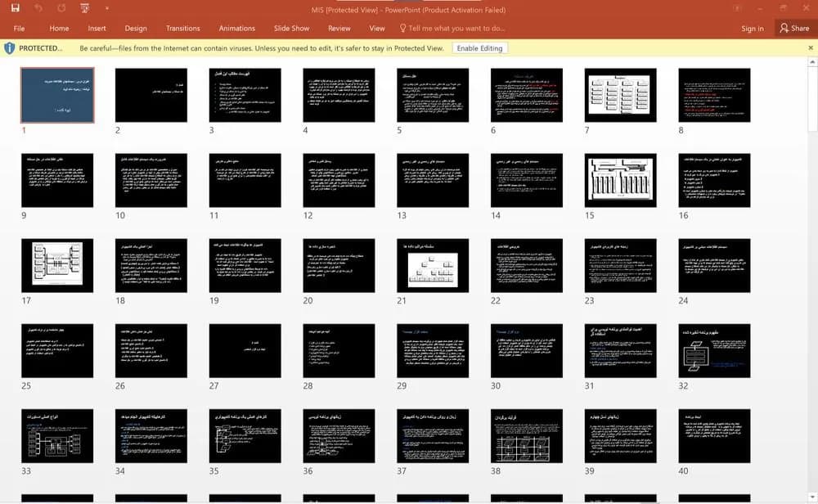Click the lightbulb Tell me icon
Screen dimensions: 818x504
[x=402, y=28]
